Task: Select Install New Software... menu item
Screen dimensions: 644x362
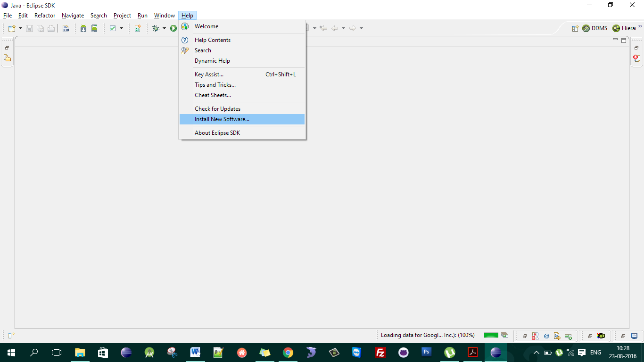Action: tap(242, 119)
